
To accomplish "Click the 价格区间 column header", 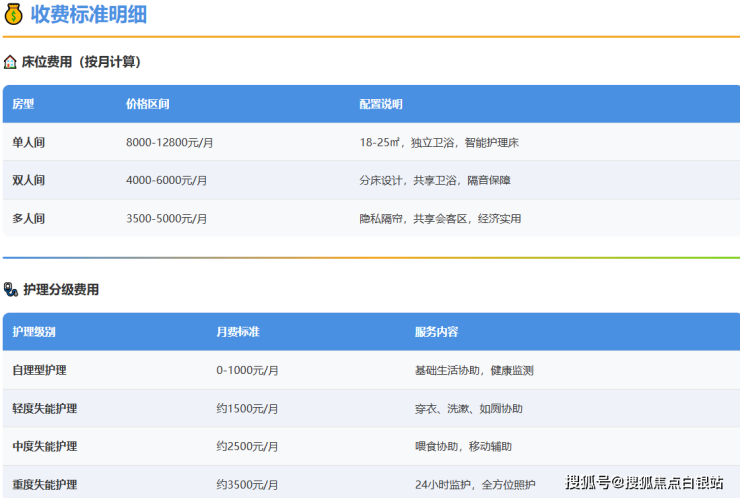I will (x=147, y=104).
